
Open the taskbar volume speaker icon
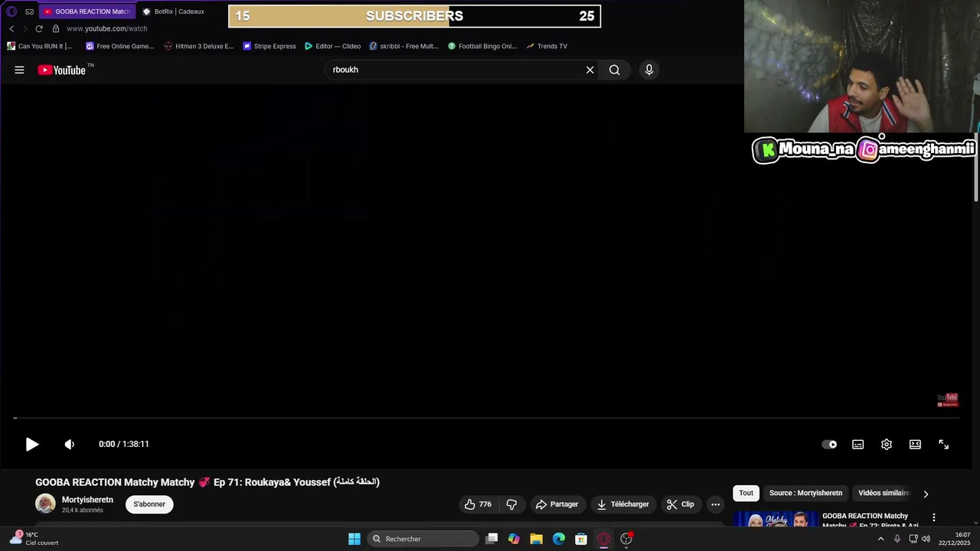pyautogui.click(x=926, y=539)
